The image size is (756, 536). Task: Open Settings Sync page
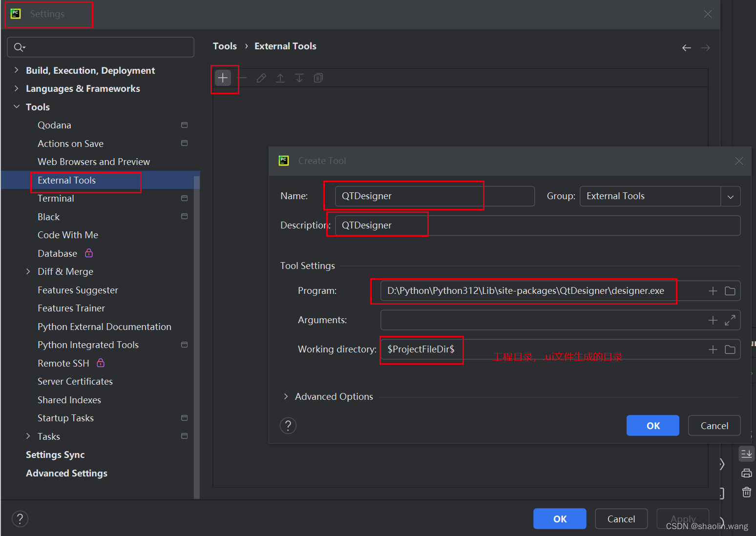pos(55,454)
